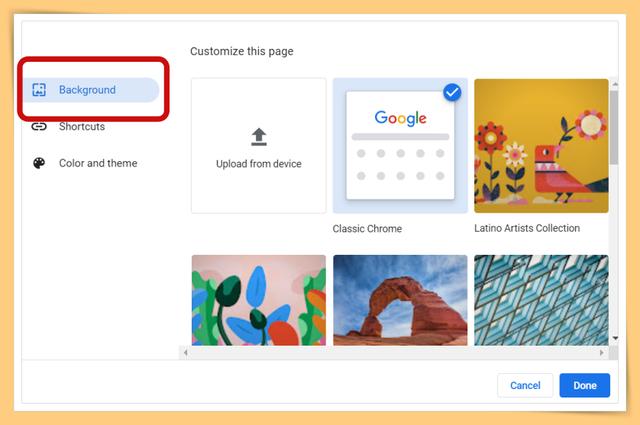
Task: Select the Classic Chrome background
Action: coord(400,146)
